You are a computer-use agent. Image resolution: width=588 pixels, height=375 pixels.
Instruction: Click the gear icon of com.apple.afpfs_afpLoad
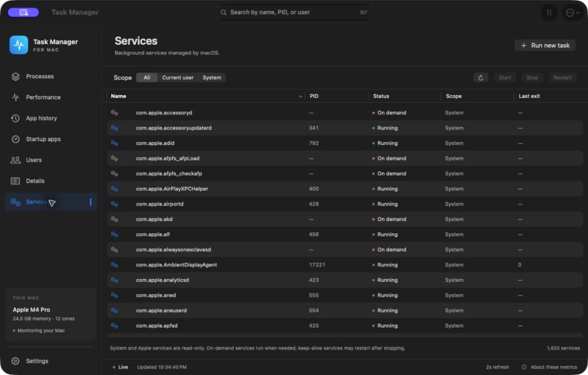(114, 158)
